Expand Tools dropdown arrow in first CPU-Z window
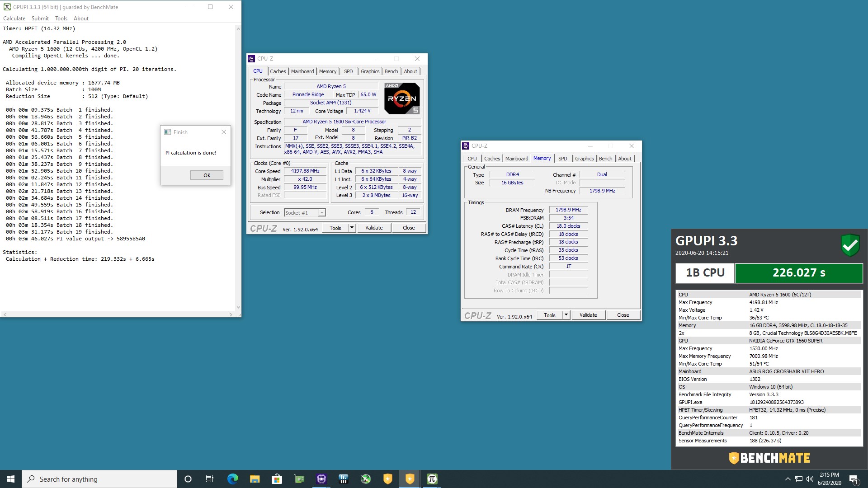This screenshot has width=868, height=488. pyautogui.click(x=352, y=228)
